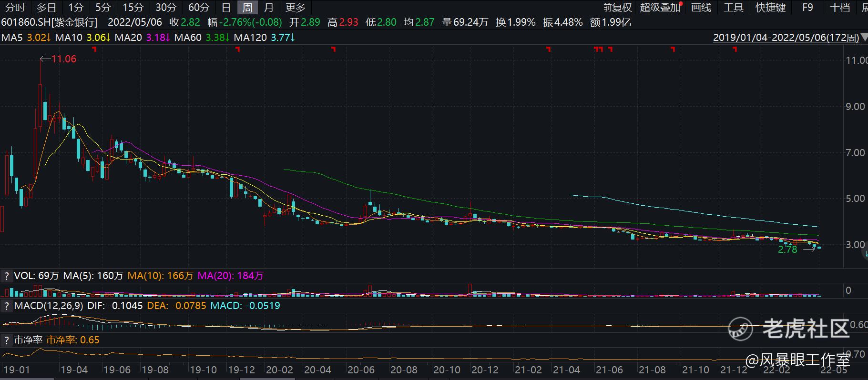Open help icon beside 市净率 indicator
This screenshot has width=868, height=380.
[x=7, y=340]
